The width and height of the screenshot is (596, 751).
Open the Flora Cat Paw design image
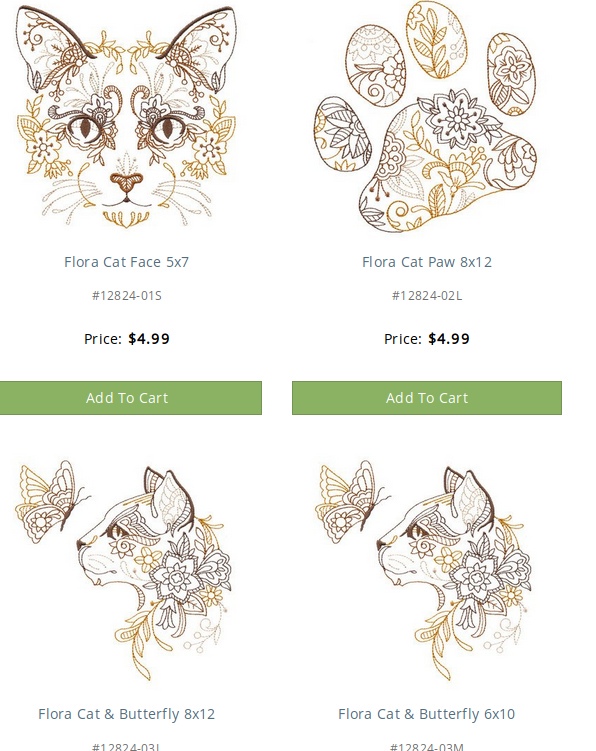425,117
